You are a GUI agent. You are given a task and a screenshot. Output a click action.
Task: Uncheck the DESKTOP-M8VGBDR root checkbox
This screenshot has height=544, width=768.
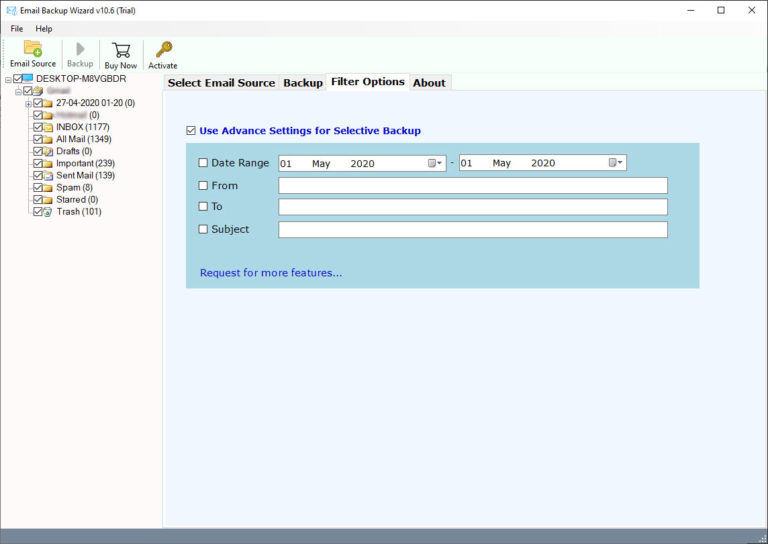point(18,78)
